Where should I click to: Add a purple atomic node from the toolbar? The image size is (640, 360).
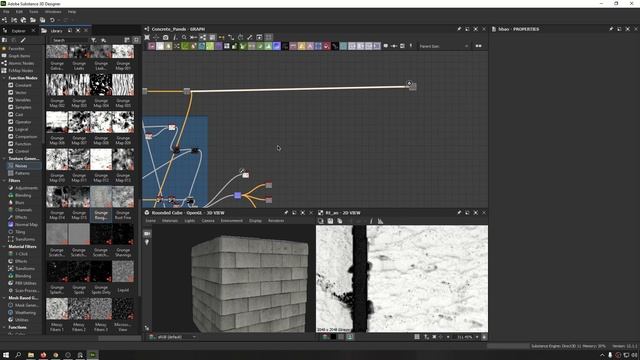coord(219,46)
